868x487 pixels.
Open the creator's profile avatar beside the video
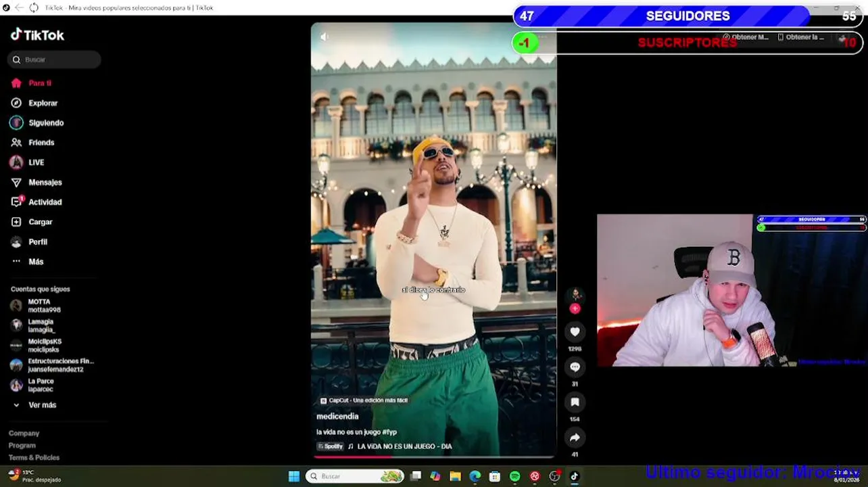(x=575, y=294)
